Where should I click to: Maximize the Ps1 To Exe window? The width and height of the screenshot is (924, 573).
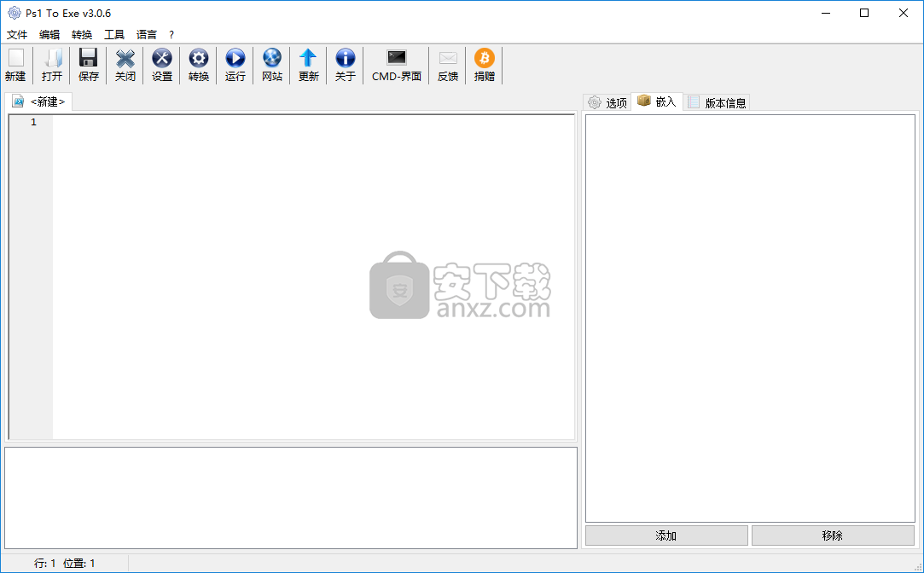864,13
